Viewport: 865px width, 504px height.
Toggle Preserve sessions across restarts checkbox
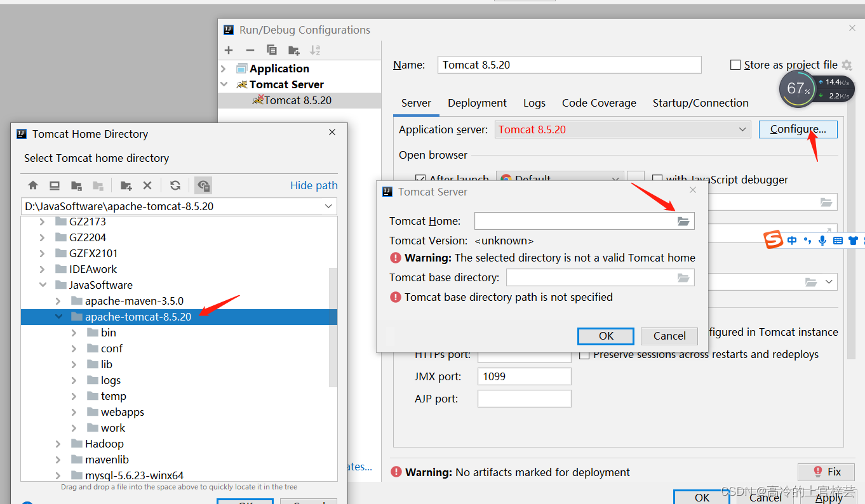tap(584, 354)
